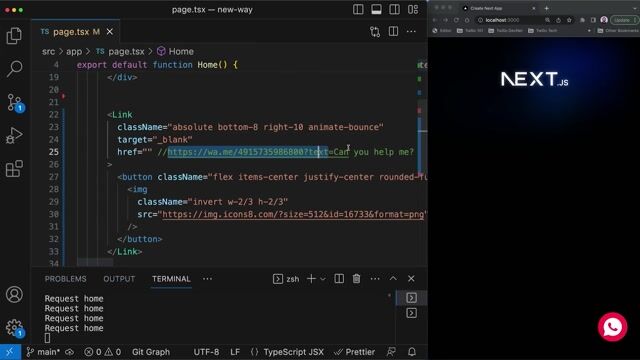
Task: Click the Prettier status item
Action: [x=354, y=352]
